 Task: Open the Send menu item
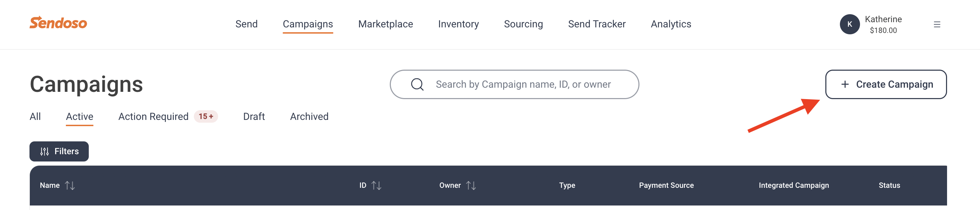(246, 24)
